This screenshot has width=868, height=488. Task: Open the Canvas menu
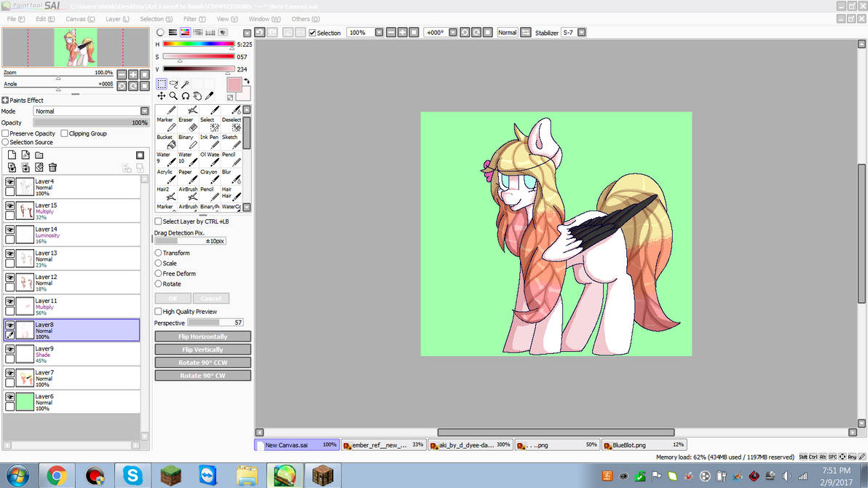coord(80,19)
